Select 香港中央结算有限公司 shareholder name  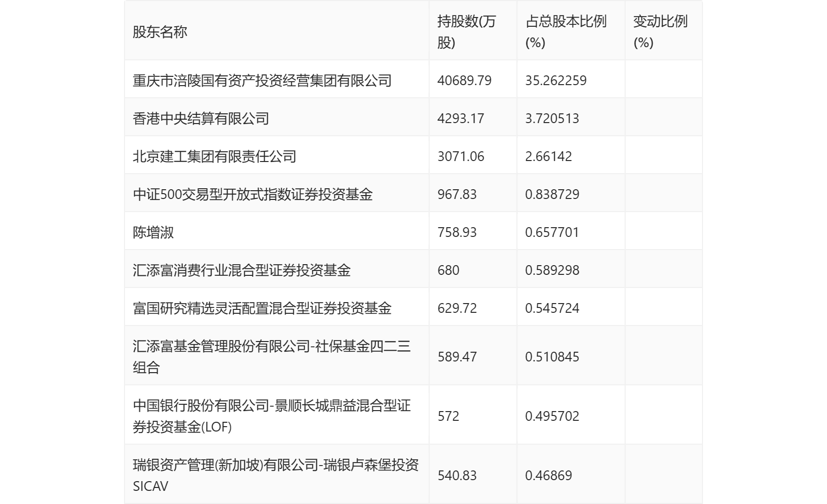tap(201, 118)
